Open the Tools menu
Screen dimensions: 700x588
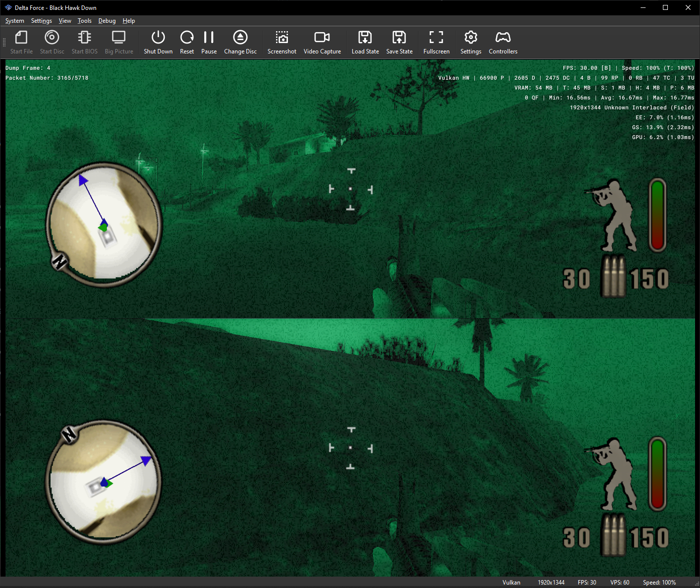point(85,21)
